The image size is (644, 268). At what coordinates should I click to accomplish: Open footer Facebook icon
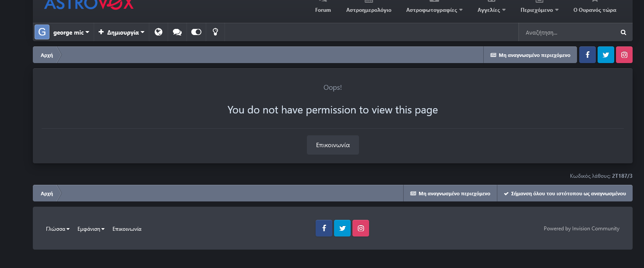point(324,228)
